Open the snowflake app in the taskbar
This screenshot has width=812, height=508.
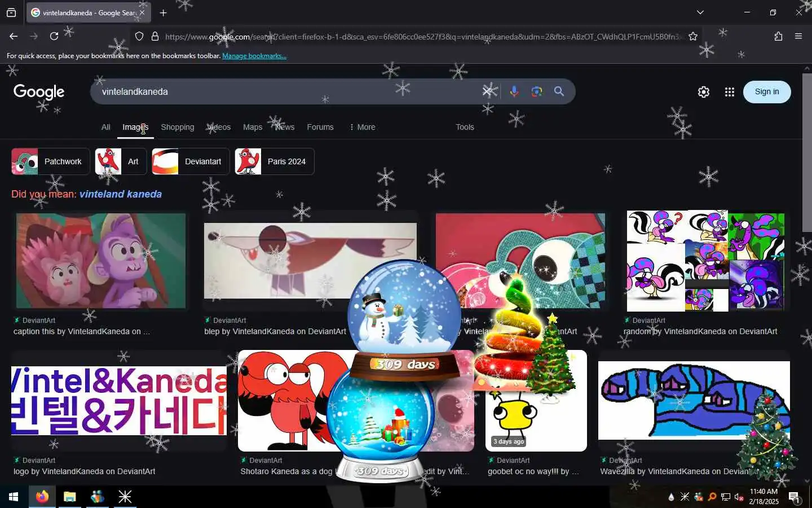tap(125, 497)
